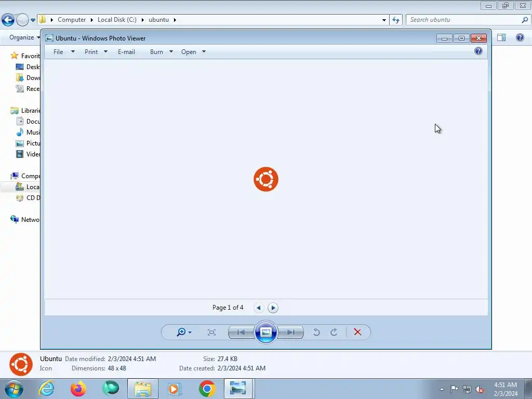The image size is (532, 399).
Task: Expand the Print dropdown arrow
Action: point(105,51)
